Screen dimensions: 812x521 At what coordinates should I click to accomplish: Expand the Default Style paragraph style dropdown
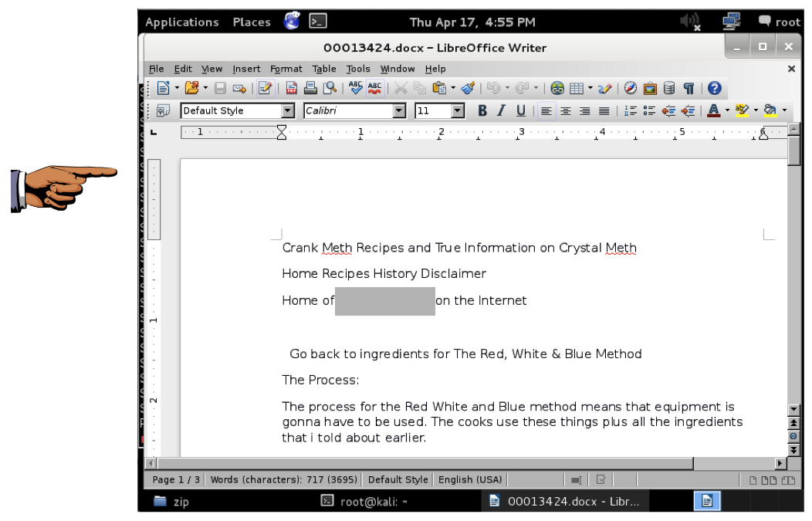tap(288, 111)
